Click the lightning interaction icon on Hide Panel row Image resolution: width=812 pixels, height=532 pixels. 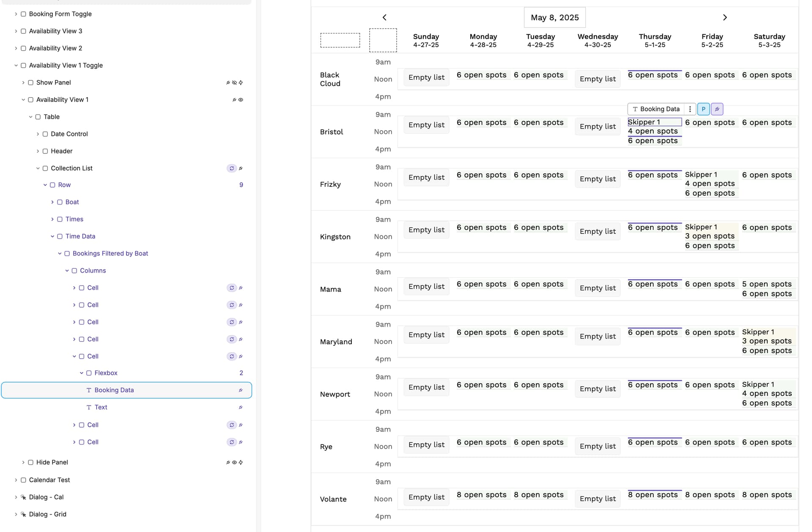(241, 462)
